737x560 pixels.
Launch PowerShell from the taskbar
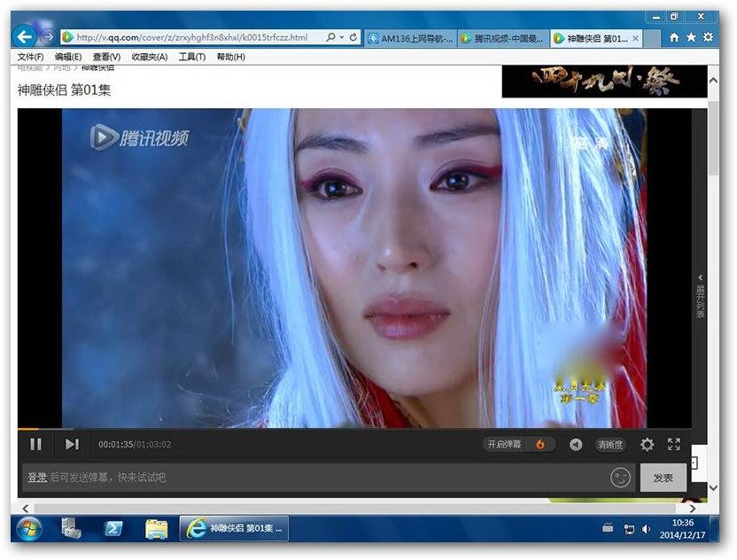[113, 528]
